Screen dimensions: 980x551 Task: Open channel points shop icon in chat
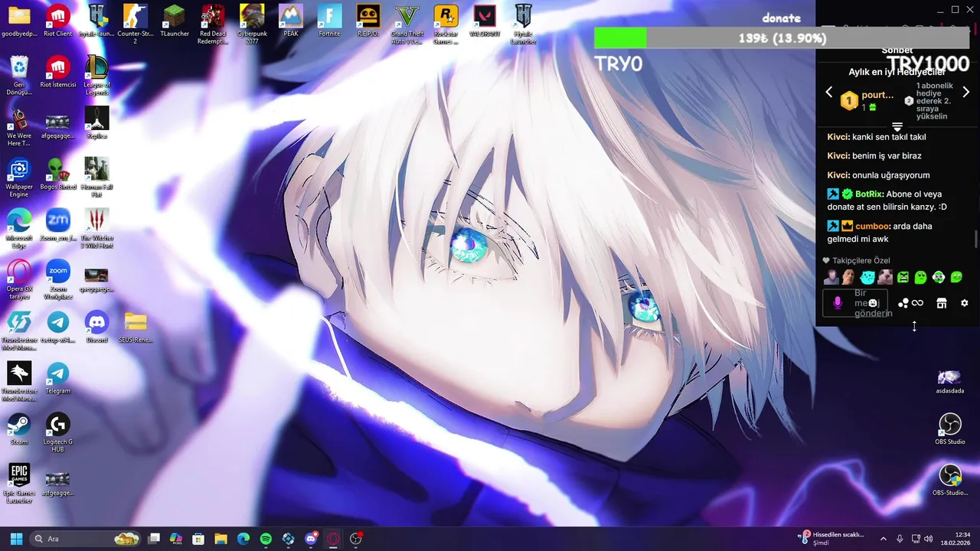(942, 303)
